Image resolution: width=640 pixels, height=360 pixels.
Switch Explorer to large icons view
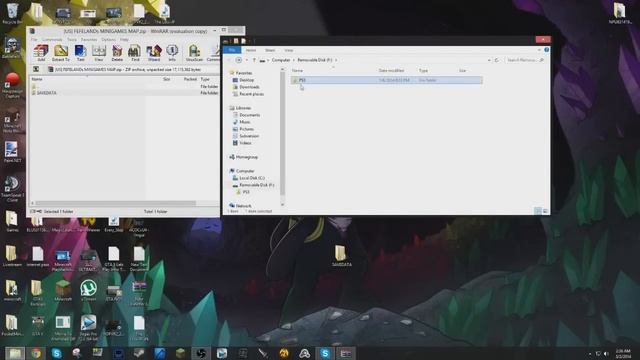[545, 211]
